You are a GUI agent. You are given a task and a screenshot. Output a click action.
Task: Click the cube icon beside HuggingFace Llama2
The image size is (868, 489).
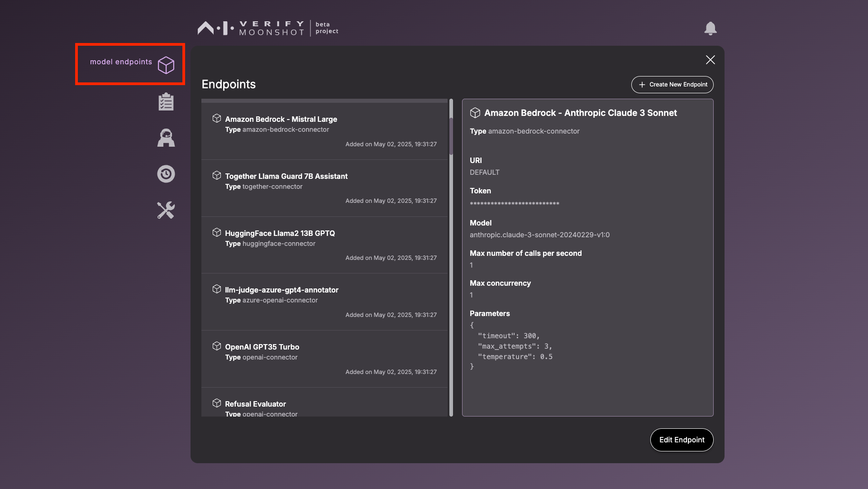(x=217, y=233)
